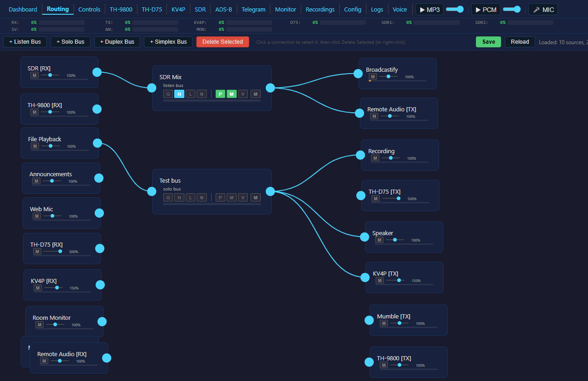Start the PCM stream playback

coord(485,9)
